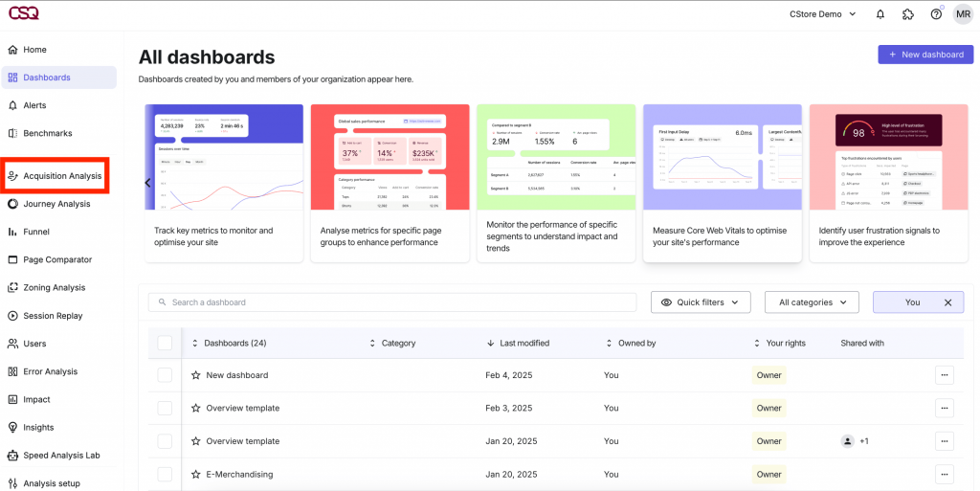Open the notifications bell icon
Screen dimensions: 980x491
880,14
